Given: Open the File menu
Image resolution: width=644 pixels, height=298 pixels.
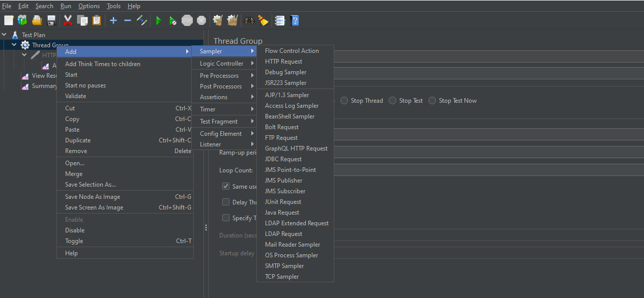Looking at the screenshot, I should [x=7, y=6].
